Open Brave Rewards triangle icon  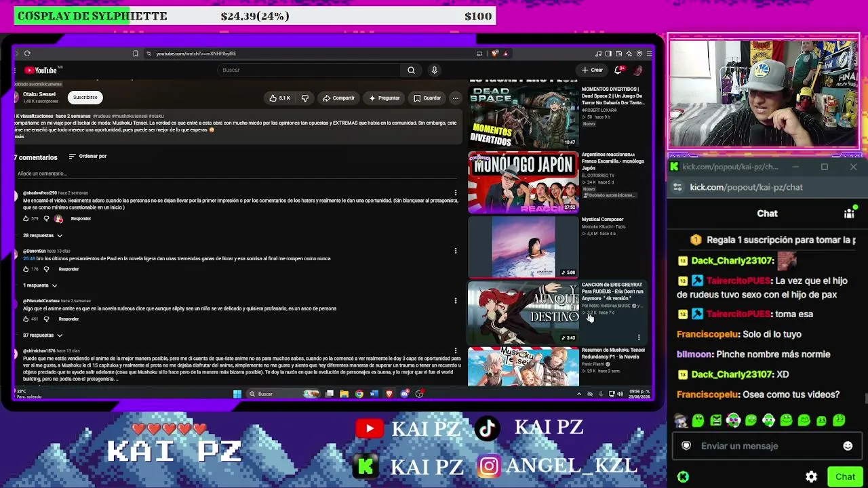tap(505, 54)
